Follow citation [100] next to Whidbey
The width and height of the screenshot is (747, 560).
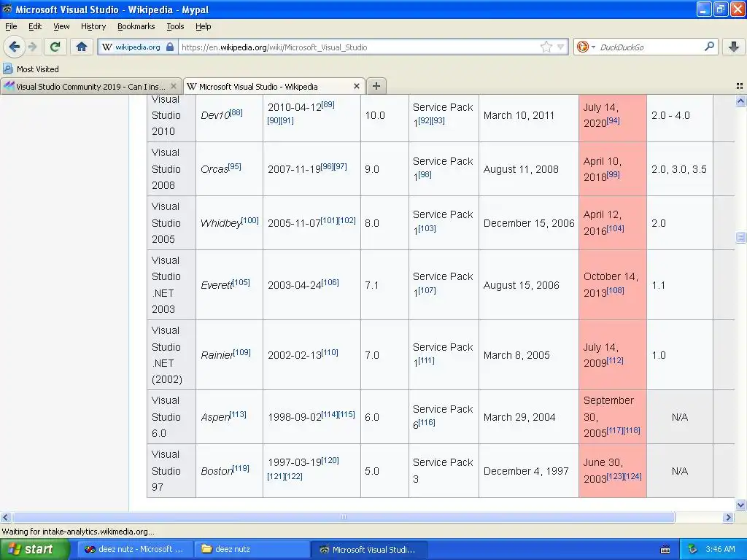coord(249,220)
